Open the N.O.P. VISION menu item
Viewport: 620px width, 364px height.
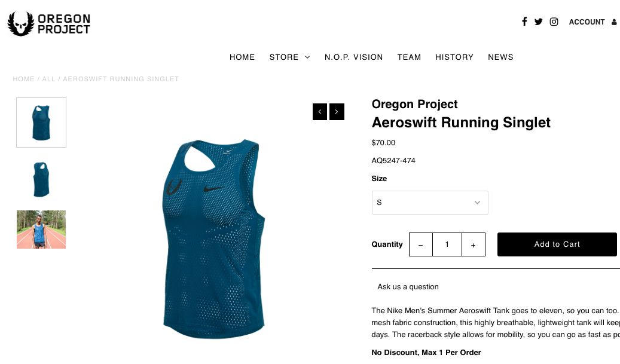pyautogui.click(x=353, y=57)
